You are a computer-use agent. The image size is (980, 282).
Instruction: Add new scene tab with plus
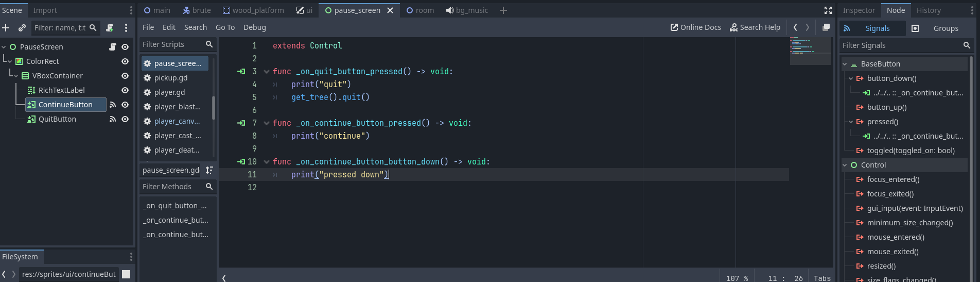[x=503, y=10]
